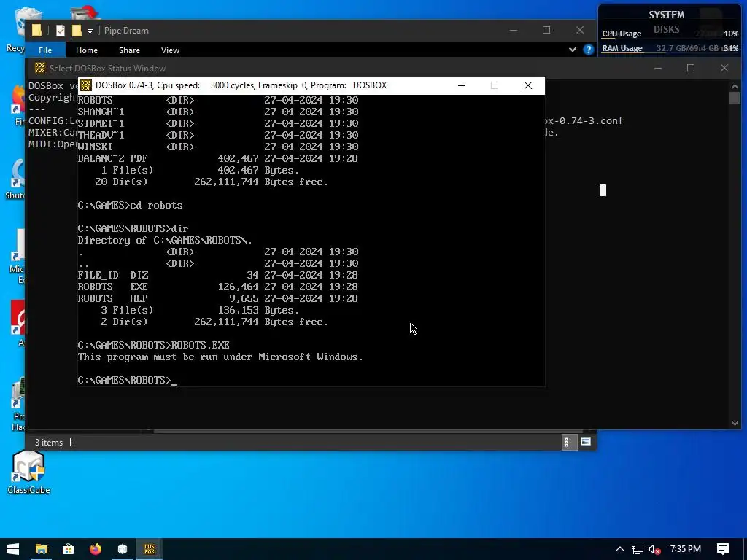Show hidden system tray icons

pyautogui.click(x=620, y=549)
